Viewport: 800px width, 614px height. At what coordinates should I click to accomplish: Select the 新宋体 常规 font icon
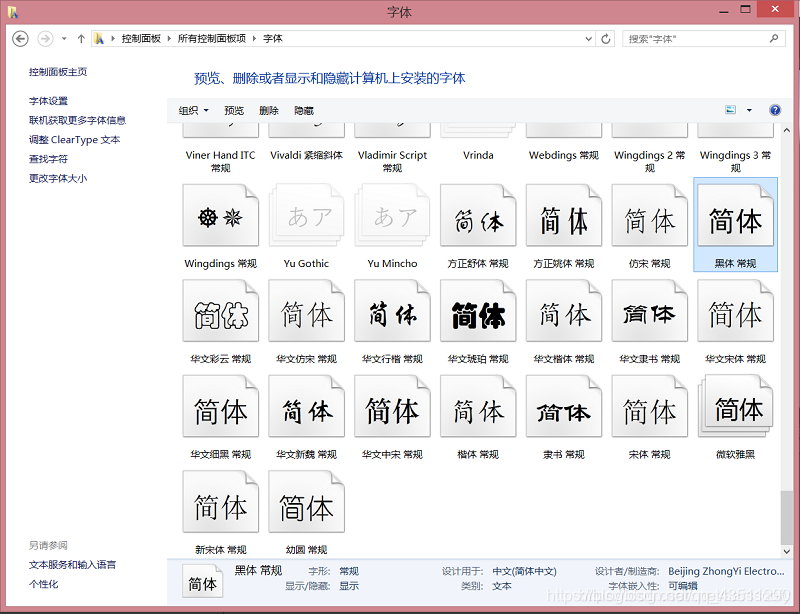click(220, 502)
